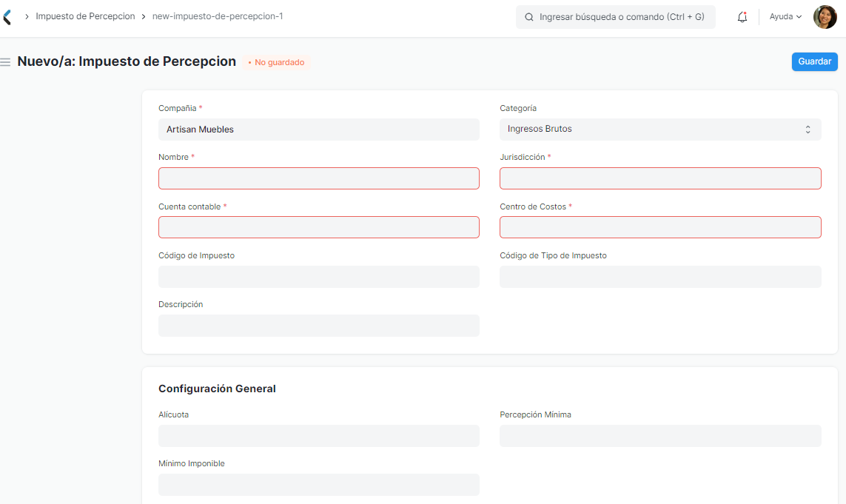This screenshot has width=846, height=504.
Task: Go to Impuesto de Percepcion breadcrumb
Action: [x=85, y=16]
